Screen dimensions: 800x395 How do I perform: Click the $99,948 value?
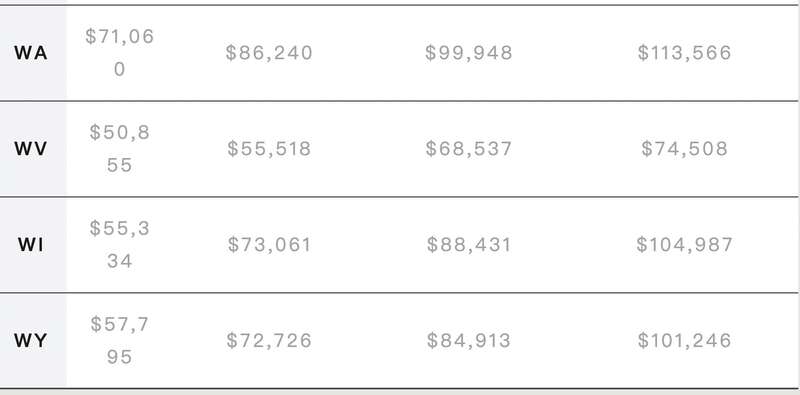(469, 53)
